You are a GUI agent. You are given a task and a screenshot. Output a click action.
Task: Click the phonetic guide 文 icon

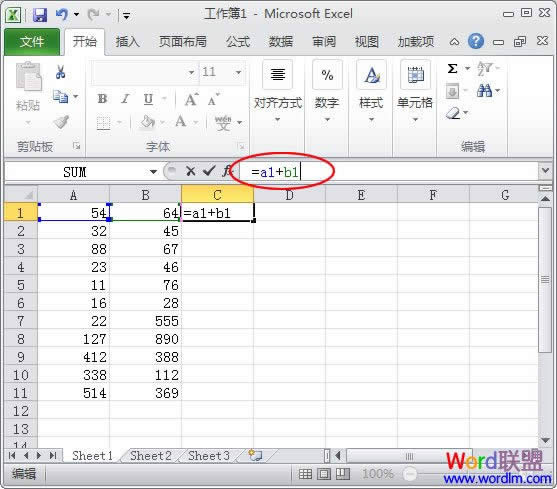coord(223,123)
